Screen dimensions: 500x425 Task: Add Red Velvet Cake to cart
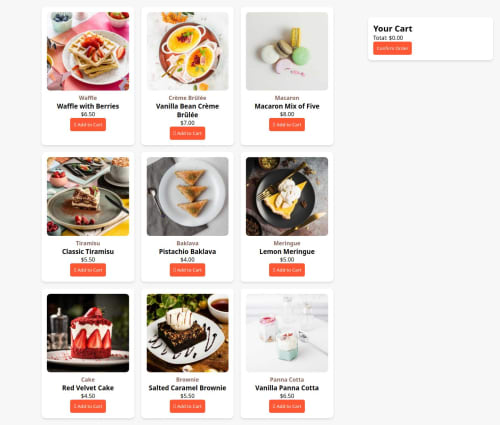[x=88, y=406]
